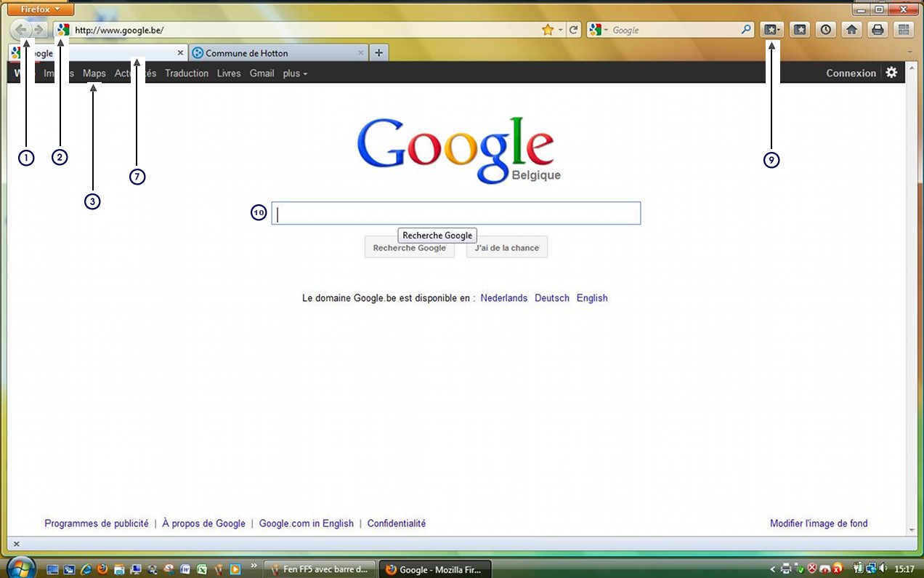This screenshot has width=924, height=578.
Task: Click into the main Google search box
Action: tap(455, 213)
